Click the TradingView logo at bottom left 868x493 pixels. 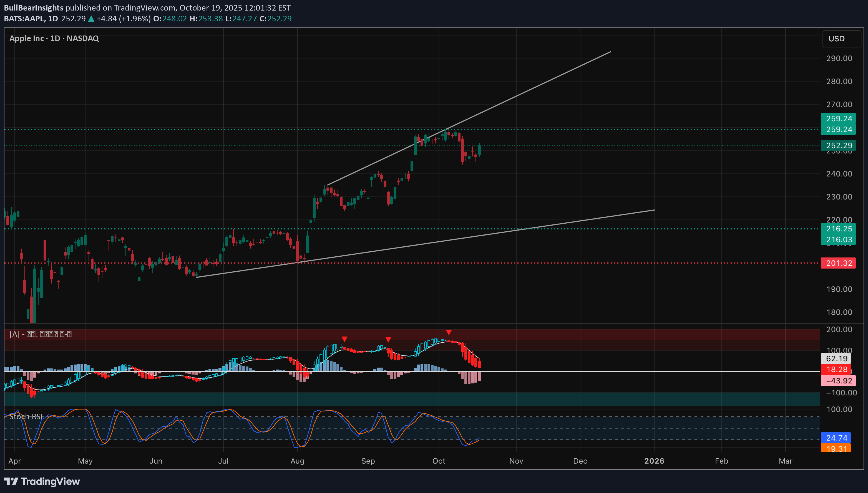[42, 481]
